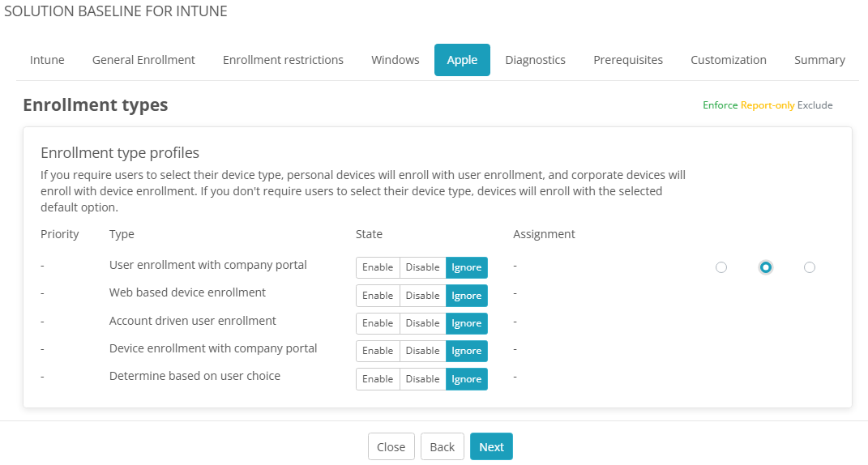Click the Close button
868x465 pixels.
(391, 446)
